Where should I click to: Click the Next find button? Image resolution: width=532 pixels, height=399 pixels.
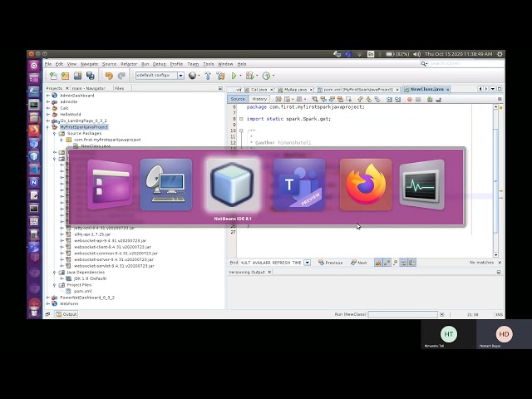pos(359,263)
